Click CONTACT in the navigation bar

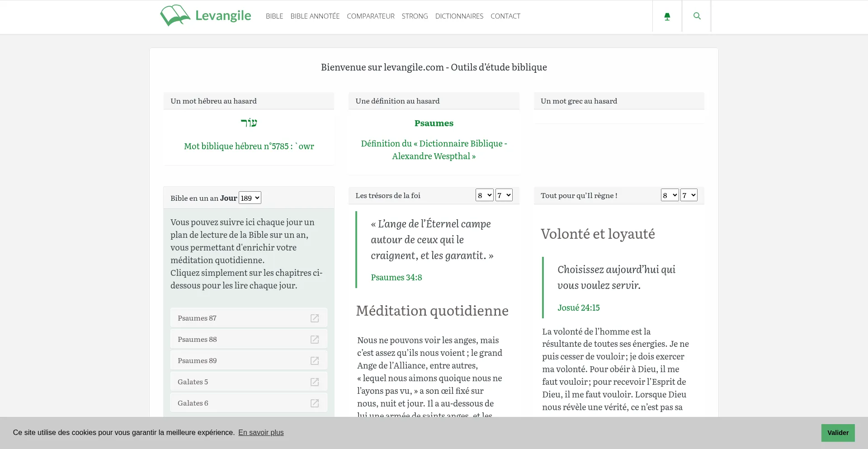click(x=505, y=16)
